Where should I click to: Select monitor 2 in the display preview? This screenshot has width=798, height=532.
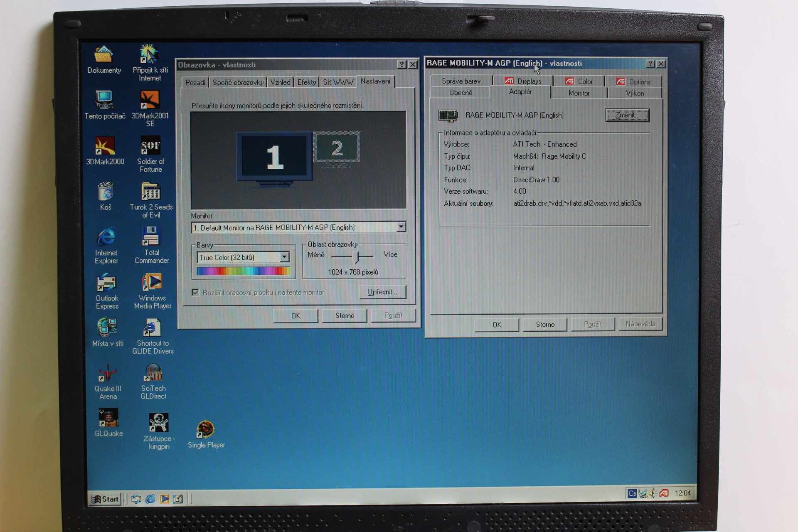[337, 148]
